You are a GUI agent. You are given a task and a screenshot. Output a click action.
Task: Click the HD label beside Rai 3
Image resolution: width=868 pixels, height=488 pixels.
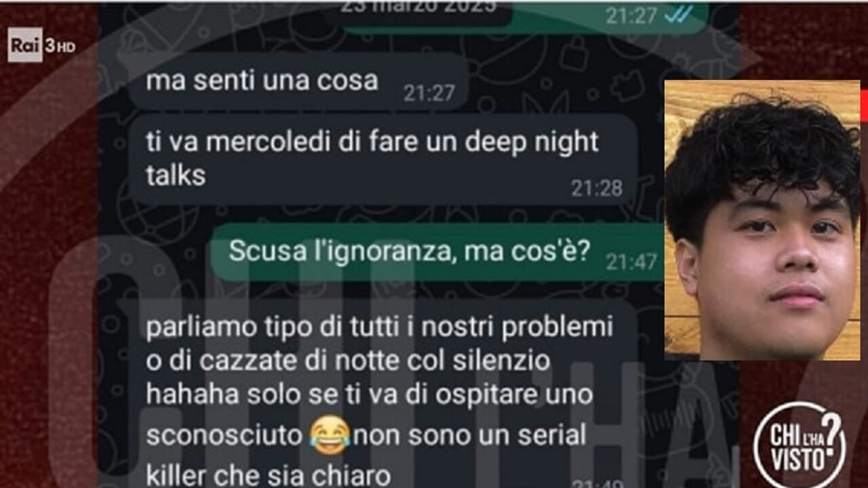(66, 47)
